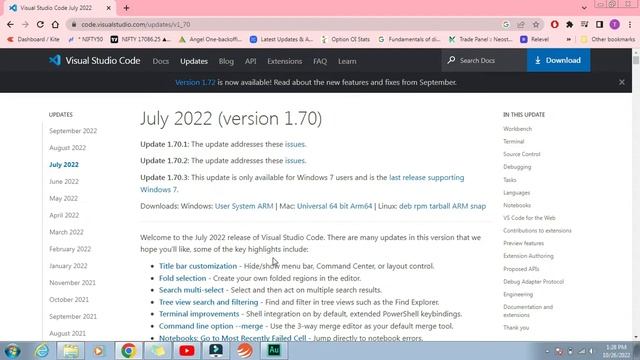This screenshot has width=640, height=360.
Task: Download Windows User installer link
Action: click(x=222, y=206)
